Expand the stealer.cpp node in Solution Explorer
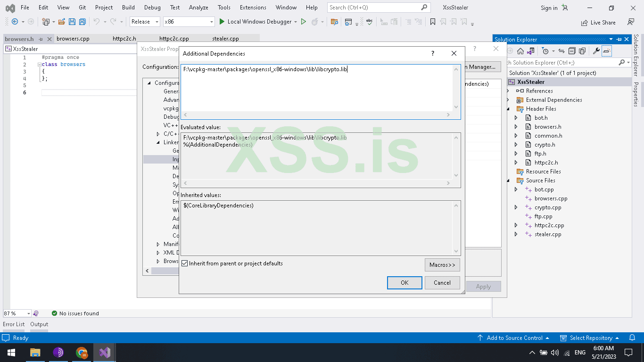Image resolution: width=644 pixels, height=362 pixels. click(516, 234)
